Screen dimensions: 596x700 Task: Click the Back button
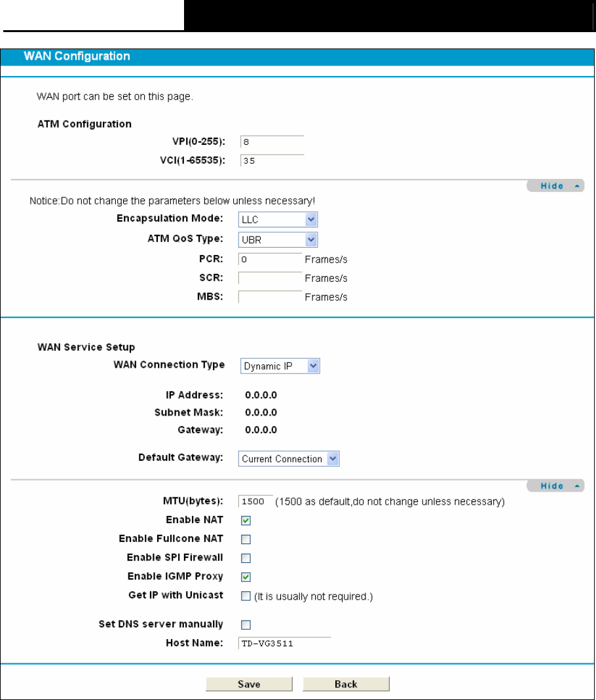[346, 684]
